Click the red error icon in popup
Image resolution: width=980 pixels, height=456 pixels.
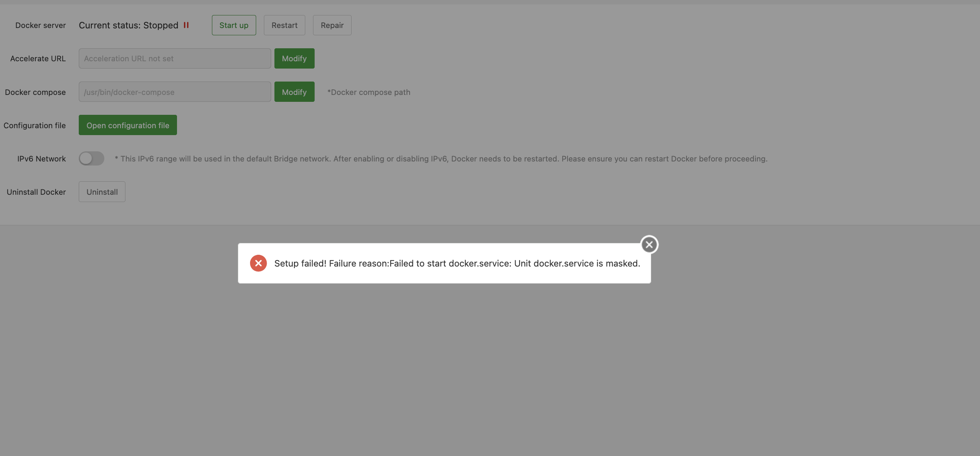point(258,263)
